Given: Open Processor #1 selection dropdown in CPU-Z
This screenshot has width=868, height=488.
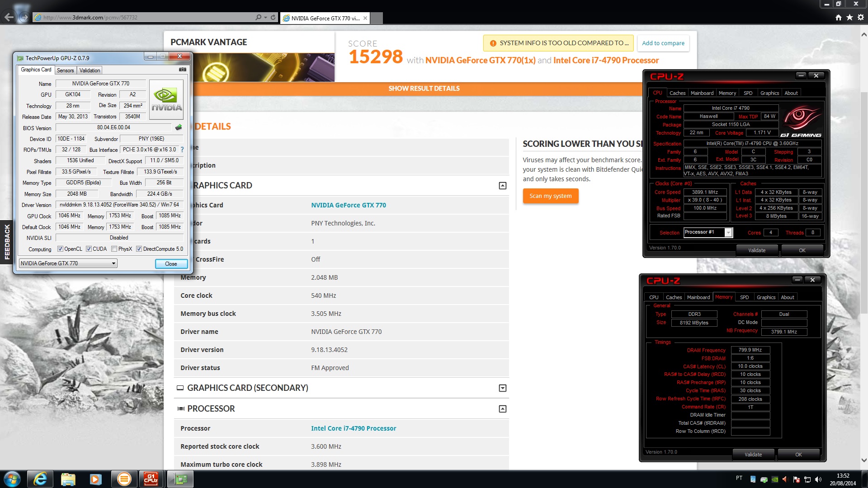Looking at the screenshot, I should click(708, 232).
